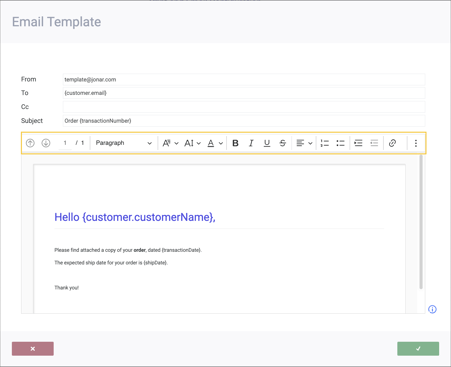
Task: Click the page number field showing 1
Action: pos(65,143)
